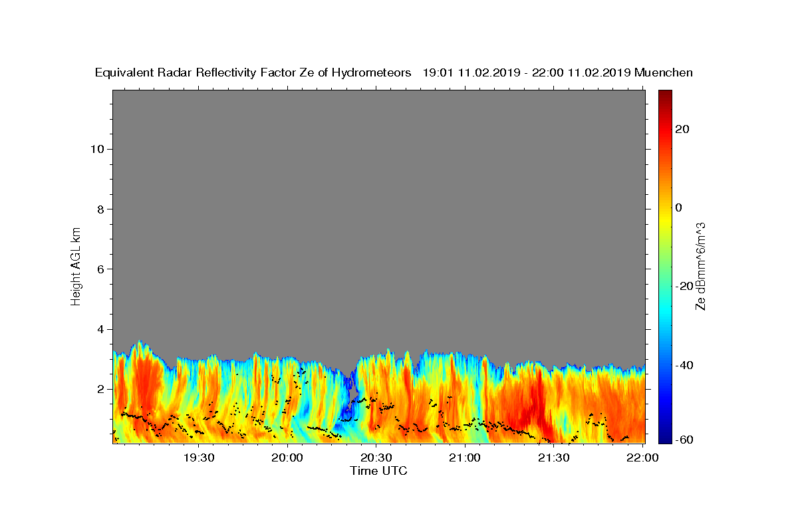The width and height of the screenshot is (798, 532).
Task: Click the height tick label '10'
Action: click(97, 149)
